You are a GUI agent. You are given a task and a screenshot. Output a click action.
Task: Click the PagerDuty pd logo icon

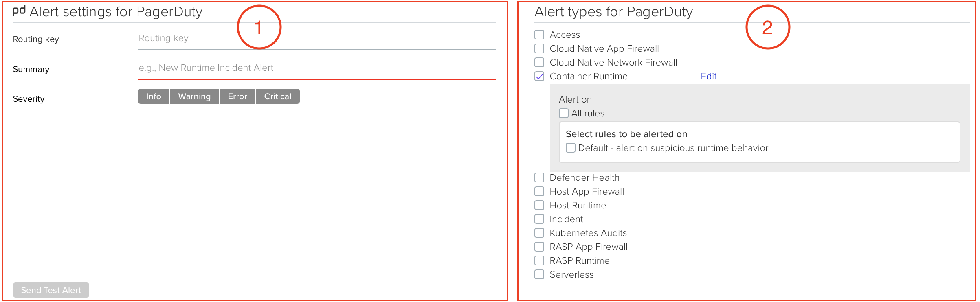tap(19, 11)
